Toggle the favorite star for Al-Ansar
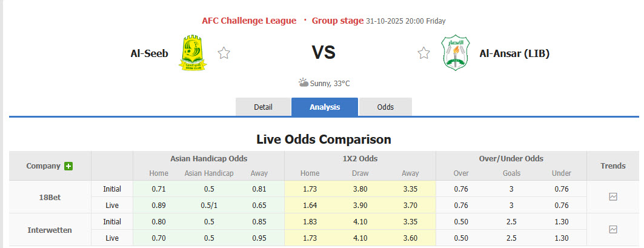The image size is (644, 248). (x=423, y=53)
